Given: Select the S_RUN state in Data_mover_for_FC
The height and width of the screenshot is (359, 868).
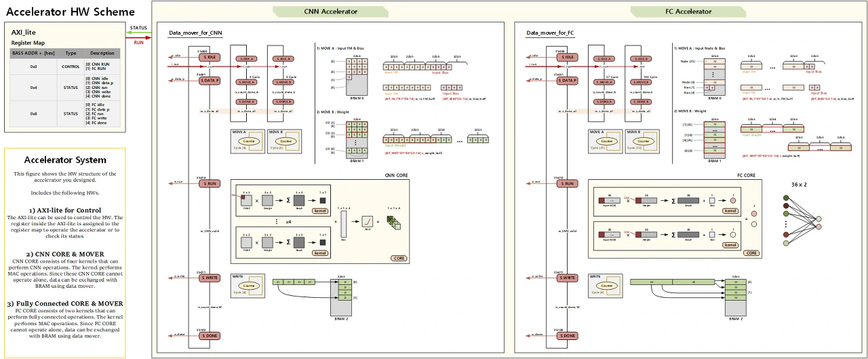Looking at the screenshot, I should (x=567, y=184).
